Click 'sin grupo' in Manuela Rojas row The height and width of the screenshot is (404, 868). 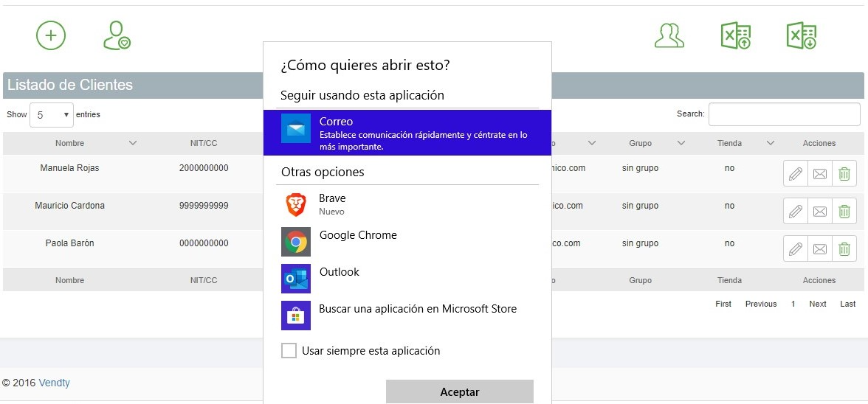pos(640,168)
